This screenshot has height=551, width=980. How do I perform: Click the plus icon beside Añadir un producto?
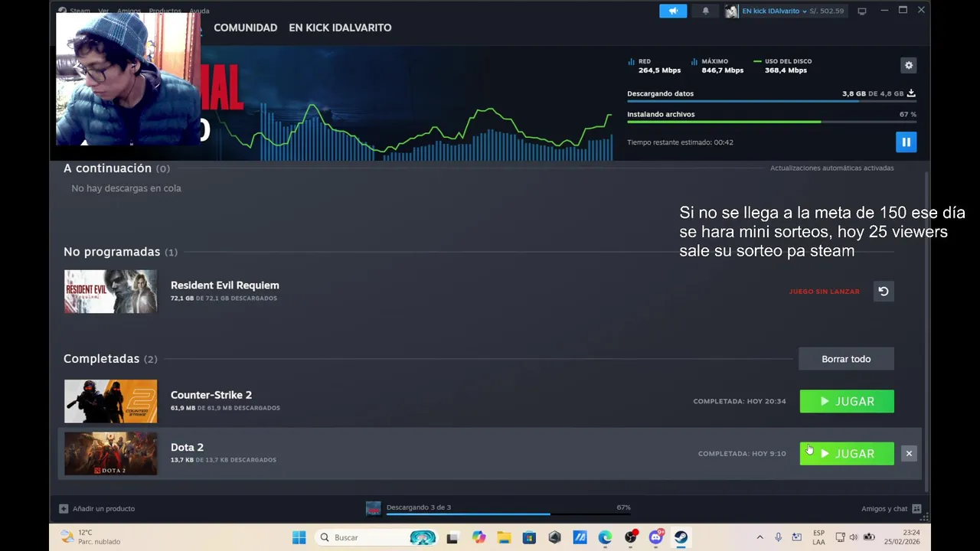point(64,508)
